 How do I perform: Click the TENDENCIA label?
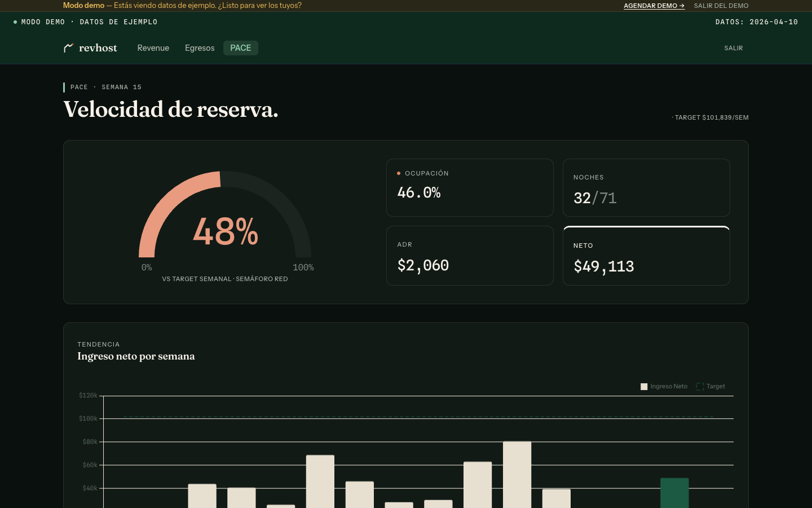tap(99, 344)
